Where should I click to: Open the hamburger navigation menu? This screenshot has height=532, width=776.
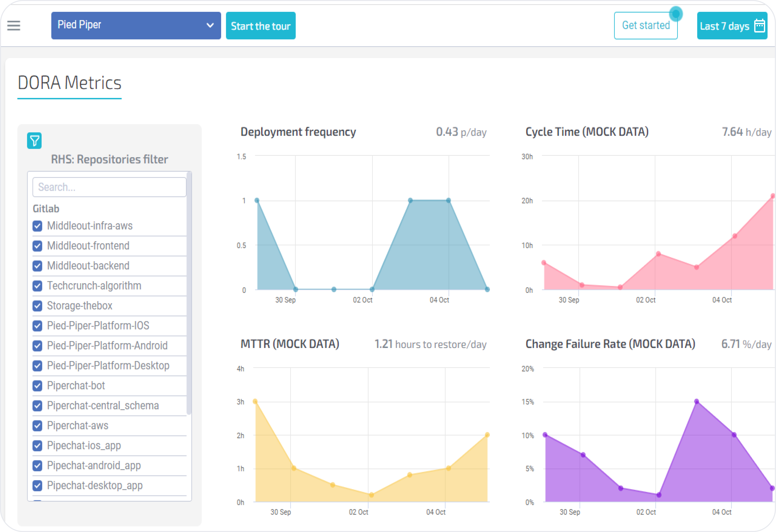pyautogui.click(x=14, y=25)
